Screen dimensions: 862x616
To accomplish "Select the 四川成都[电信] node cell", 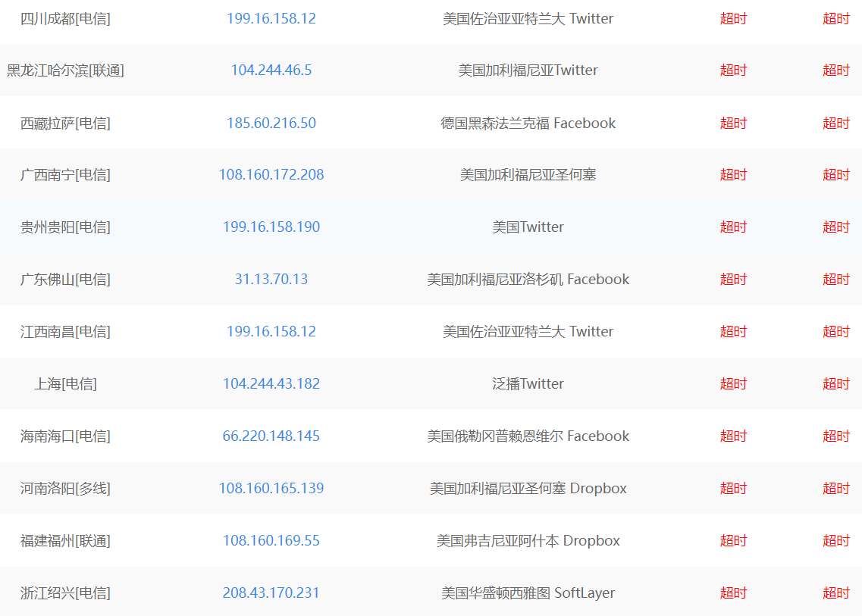I will point(65,19).
